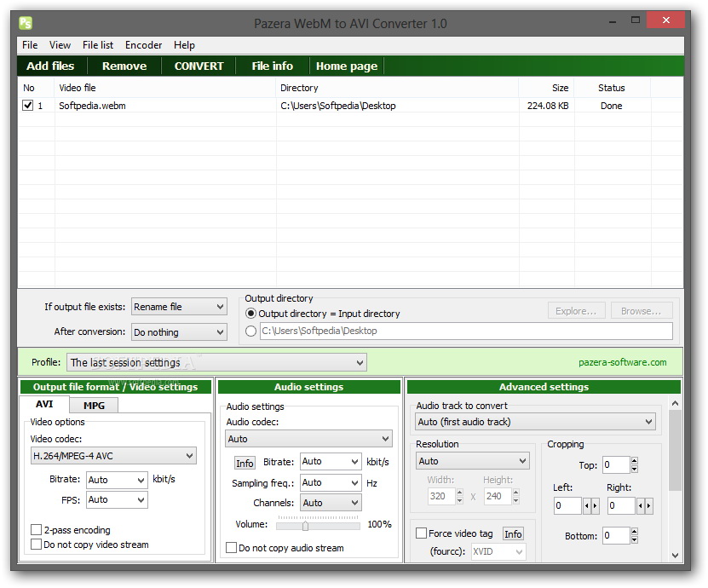The image size is (708, 588).
Task: Open the video Bitrate dropdown
Action: pos(117,480)
